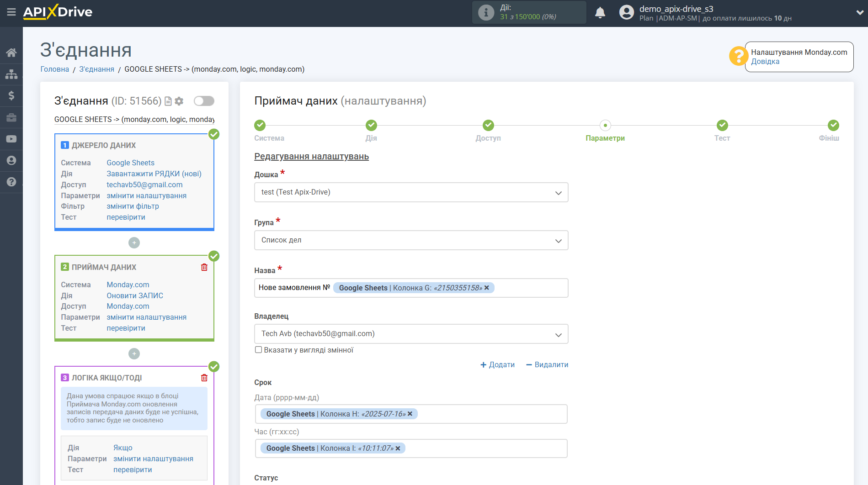Screen dimensions: 868x485
Task: Click techavb50@gmail.com access link
Action: pos(144,185)
